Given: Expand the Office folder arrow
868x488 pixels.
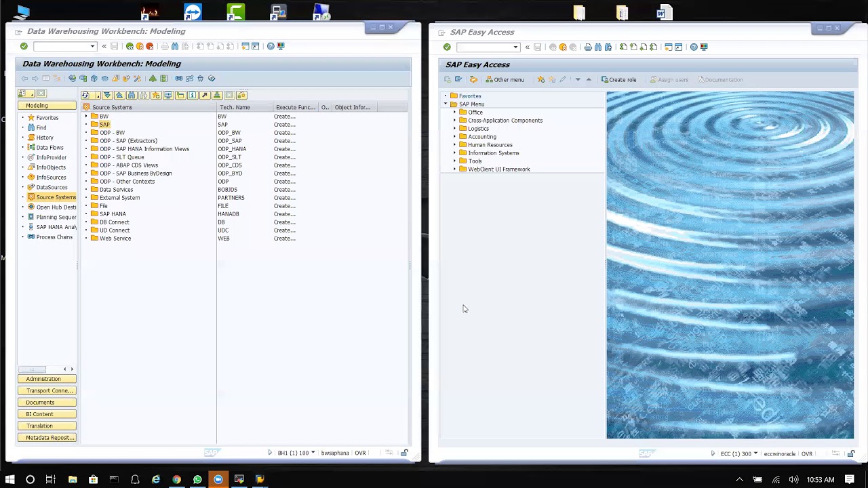Looking at the screenshot, I should (x=454, y=112).
